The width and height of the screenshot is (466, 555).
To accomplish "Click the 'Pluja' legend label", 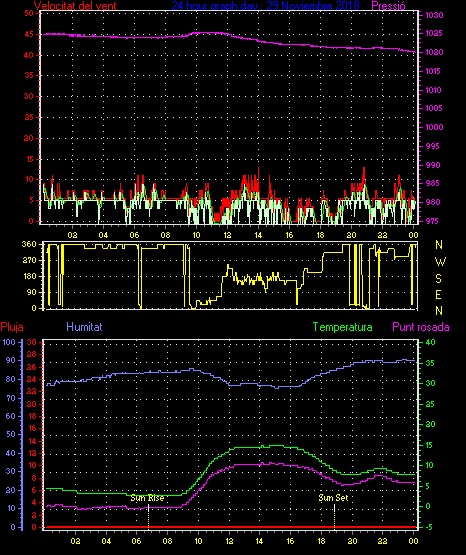I will pyautogui.click(x=12, y=327).
